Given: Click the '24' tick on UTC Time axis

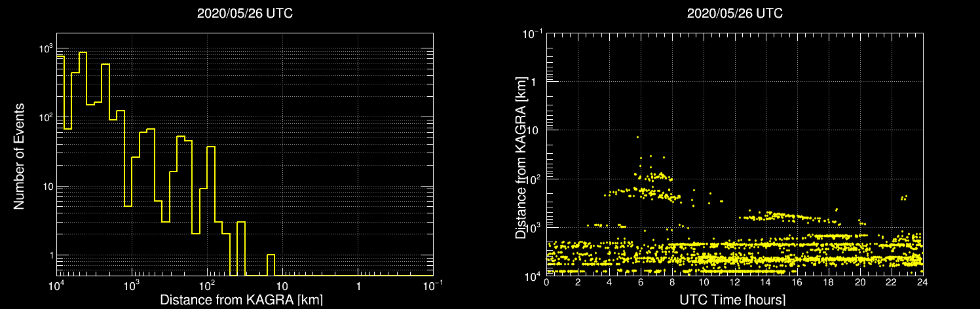Looking at the screenshot, I should click(x=922, y=282).
